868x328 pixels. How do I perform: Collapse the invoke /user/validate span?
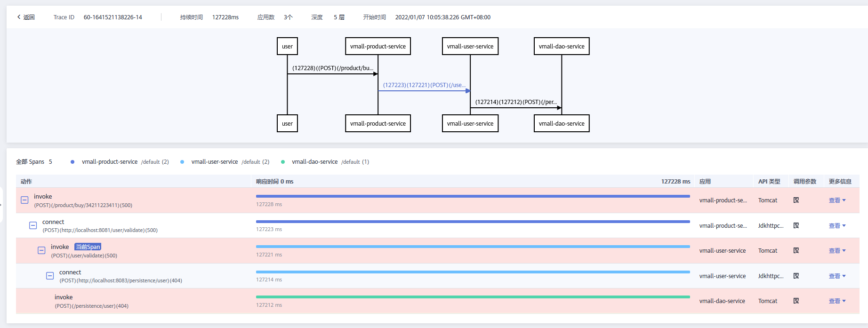click(41, 250)
